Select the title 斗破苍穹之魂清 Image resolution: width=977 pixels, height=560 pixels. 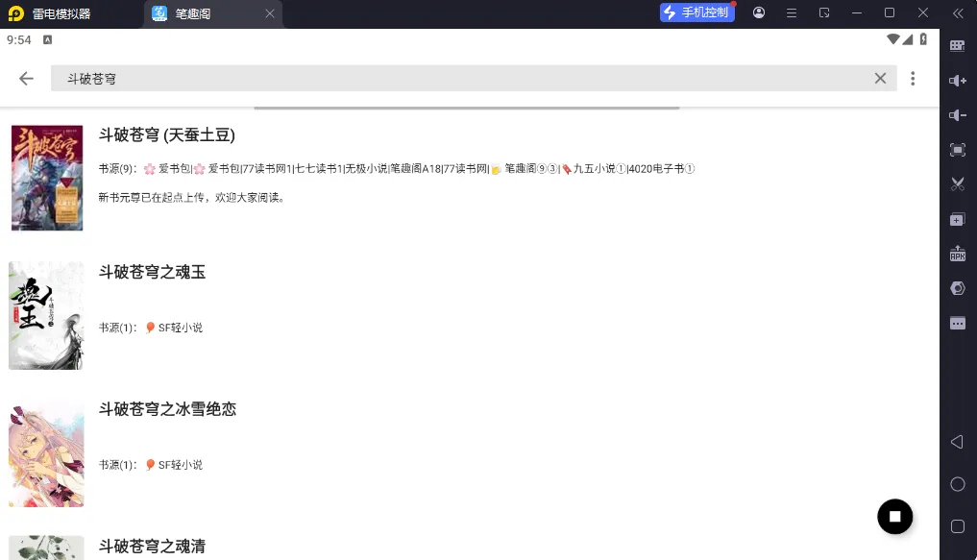(x=152, y=547)
